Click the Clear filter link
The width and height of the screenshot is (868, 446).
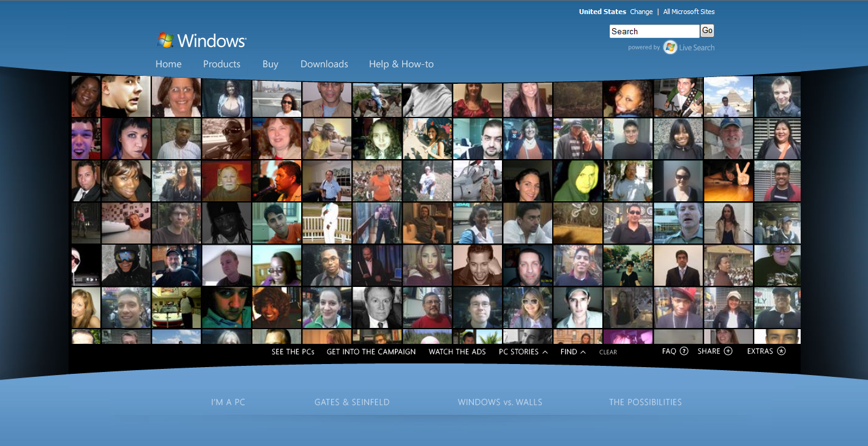pos(608,352)
